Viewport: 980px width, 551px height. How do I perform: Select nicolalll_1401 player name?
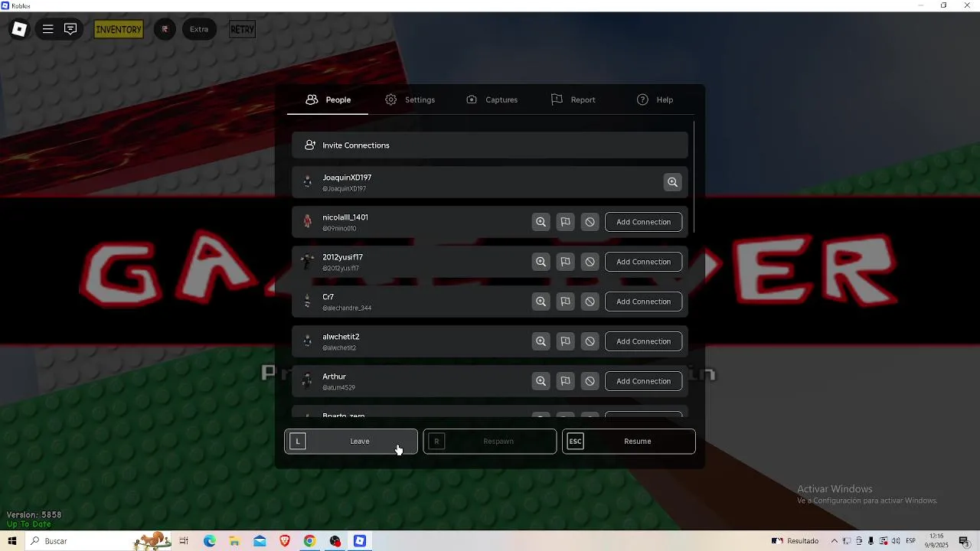(345, 217)
